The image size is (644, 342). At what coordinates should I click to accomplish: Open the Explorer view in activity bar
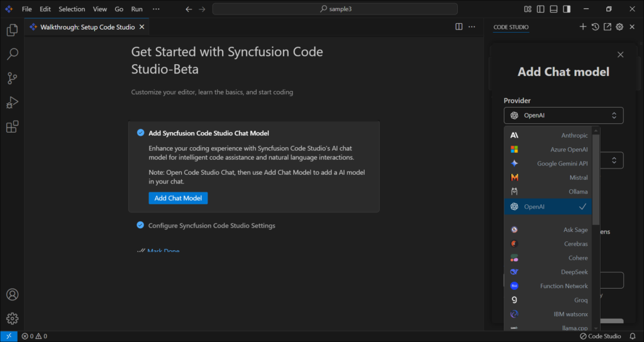(12, 30)
